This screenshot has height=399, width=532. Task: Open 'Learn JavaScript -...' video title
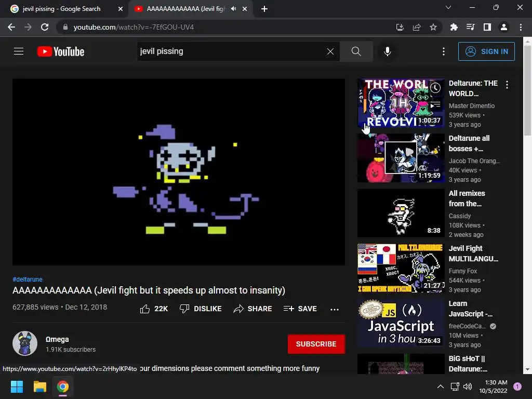coord(470,309)
